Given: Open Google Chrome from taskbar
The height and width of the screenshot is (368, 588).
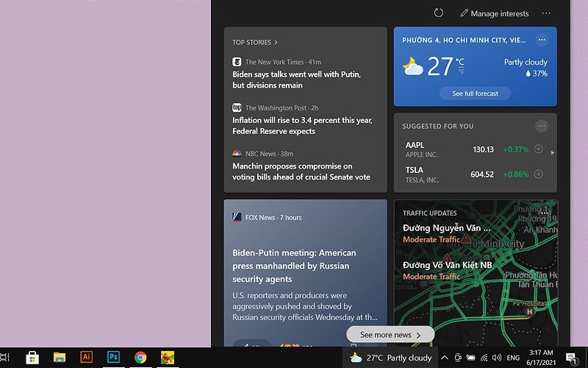Looking at the screenshot, I should [x=140, y=357].
